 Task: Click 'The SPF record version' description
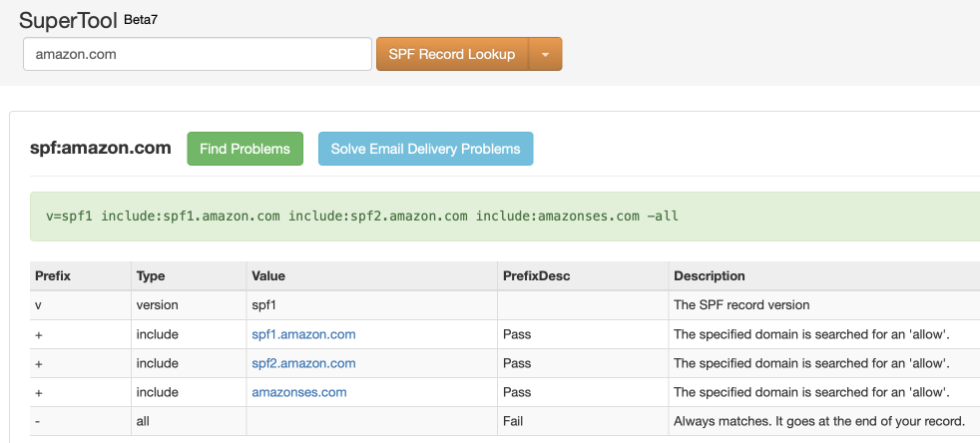[x=741, y=305]
